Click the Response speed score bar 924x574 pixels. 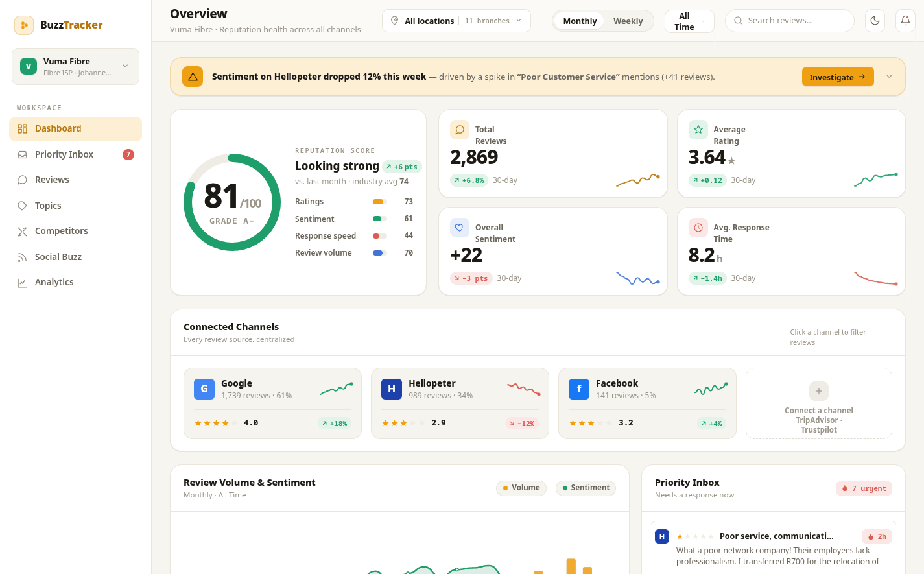[x=380, y=236]
